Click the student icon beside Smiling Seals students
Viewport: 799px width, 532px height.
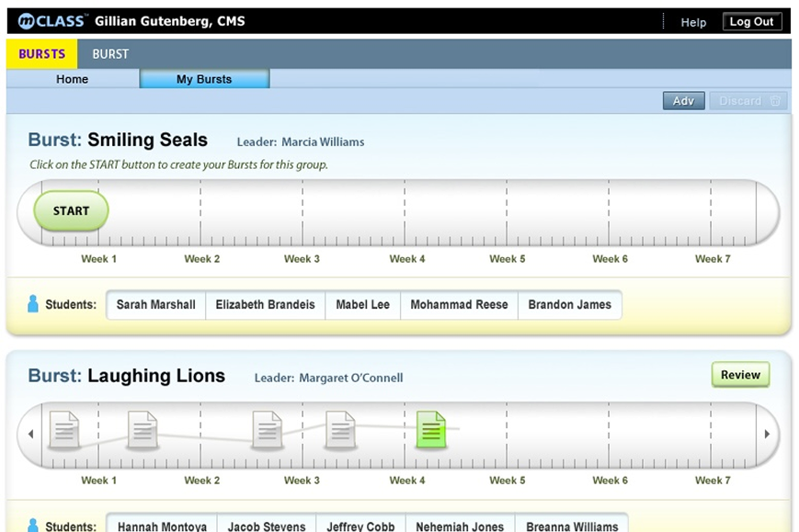pyautogui.click(x=32, y=304)
